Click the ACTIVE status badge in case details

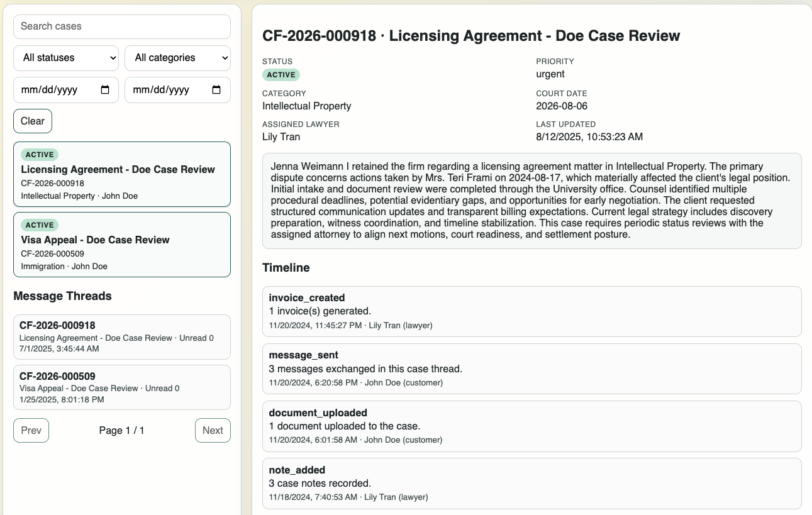(x=281, y=75)
